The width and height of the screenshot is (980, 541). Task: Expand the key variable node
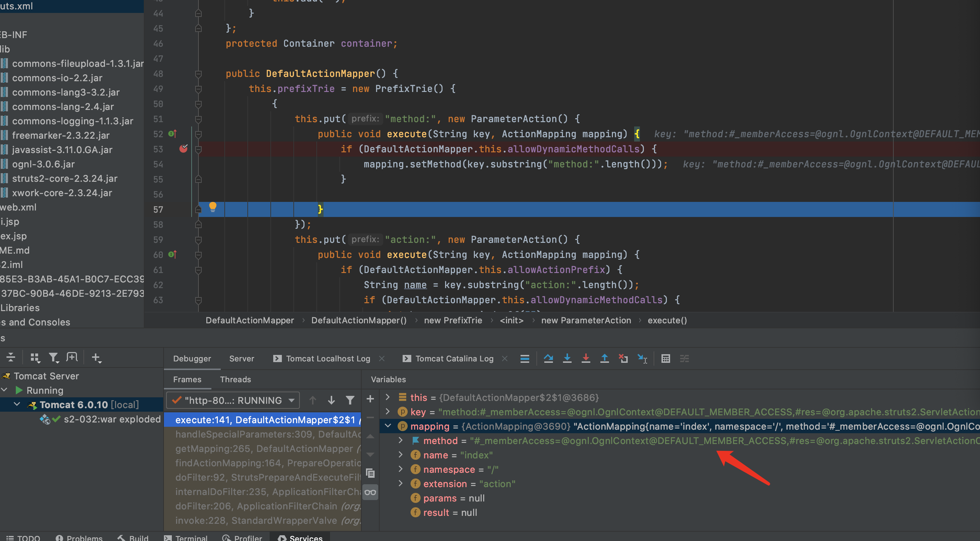[388, 411]
